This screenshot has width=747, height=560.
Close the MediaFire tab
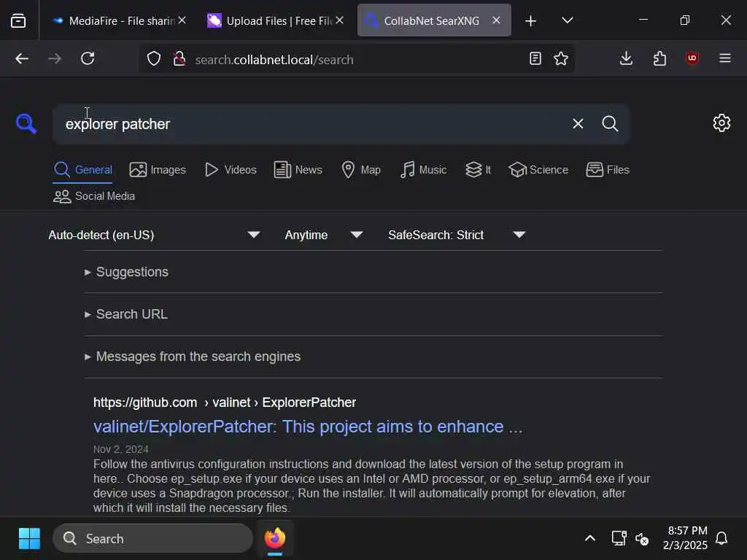pos(182,20)
